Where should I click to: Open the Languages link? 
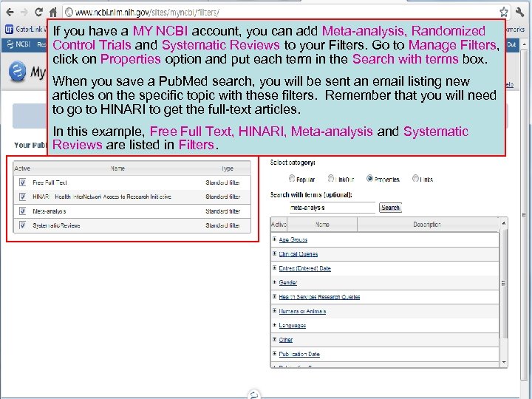click(x=292, y=326)
